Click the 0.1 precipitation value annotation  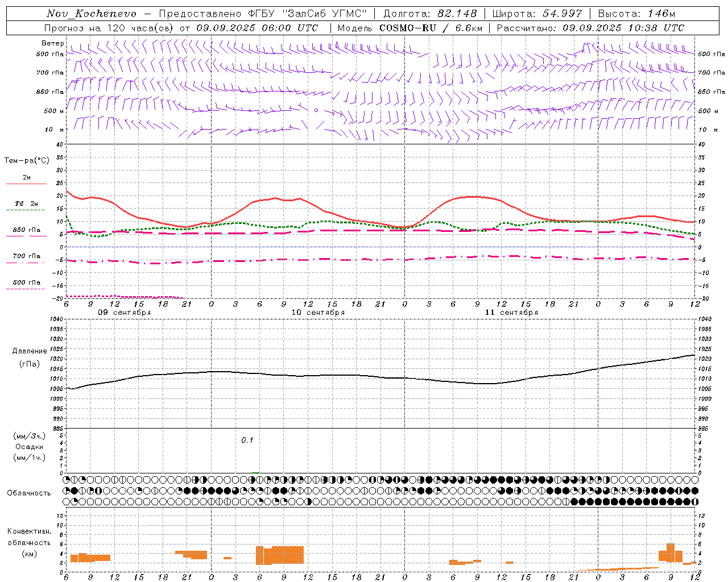(x=247, y=440)
